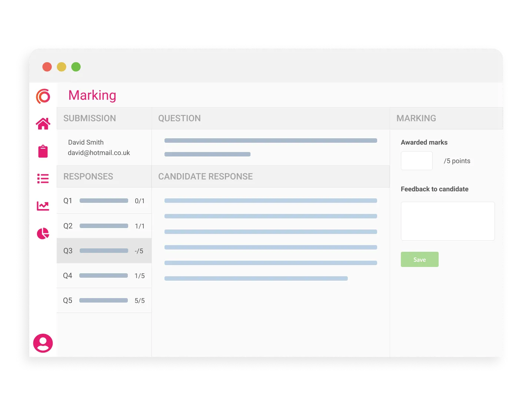Image resolution: width=532 pixels, height=406 pixels.
Task: Select response Q1 scored 0/1
Action: pos(104,201)
